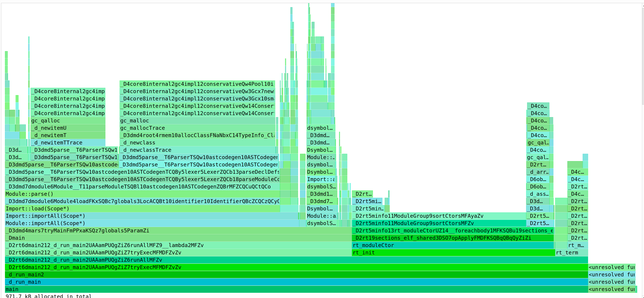
Task: Click the _d_run_main2 frame
Action: tap(296, 275)
